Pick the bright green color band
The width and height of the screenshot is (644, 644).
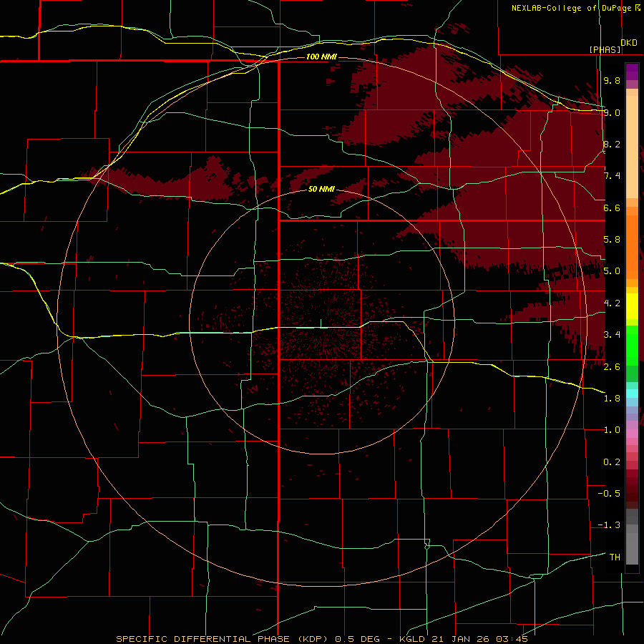632,345
